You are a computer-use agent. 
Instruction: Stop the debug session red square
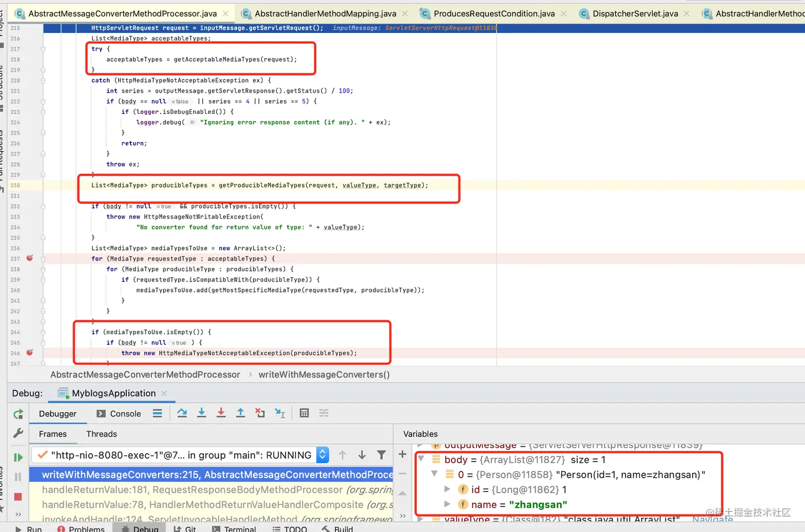click(18, 496)
